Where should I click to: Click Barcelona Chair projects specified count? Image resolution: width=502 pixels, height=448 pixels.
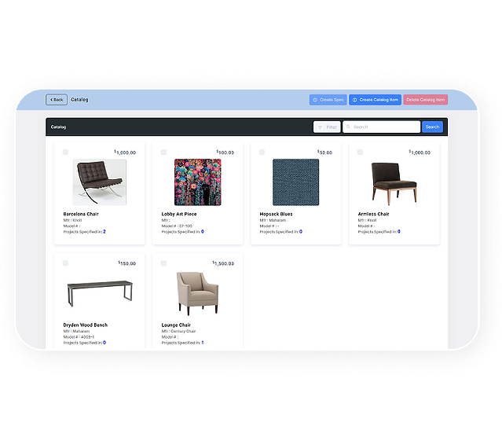tap(104, 232)
